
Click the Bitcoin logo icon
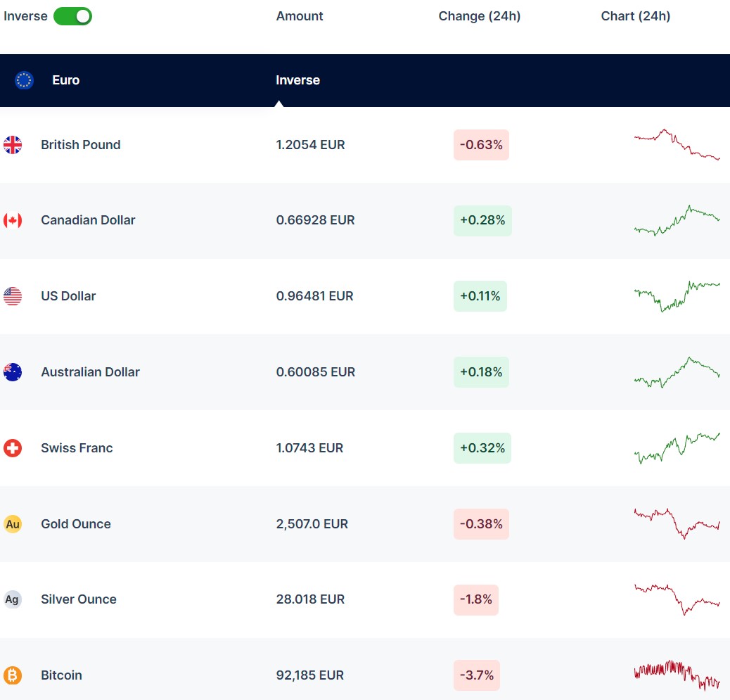(x=13, y=675)
